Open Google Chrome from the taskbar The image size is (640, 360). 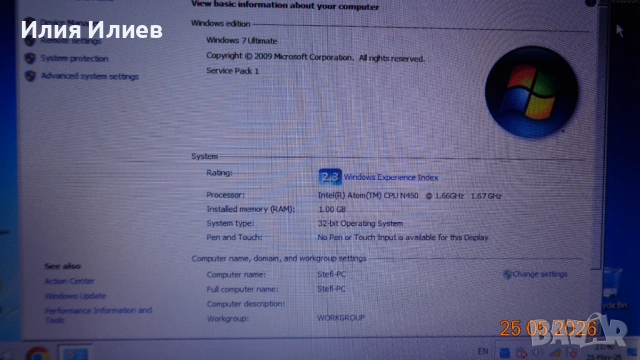[38, 353]
